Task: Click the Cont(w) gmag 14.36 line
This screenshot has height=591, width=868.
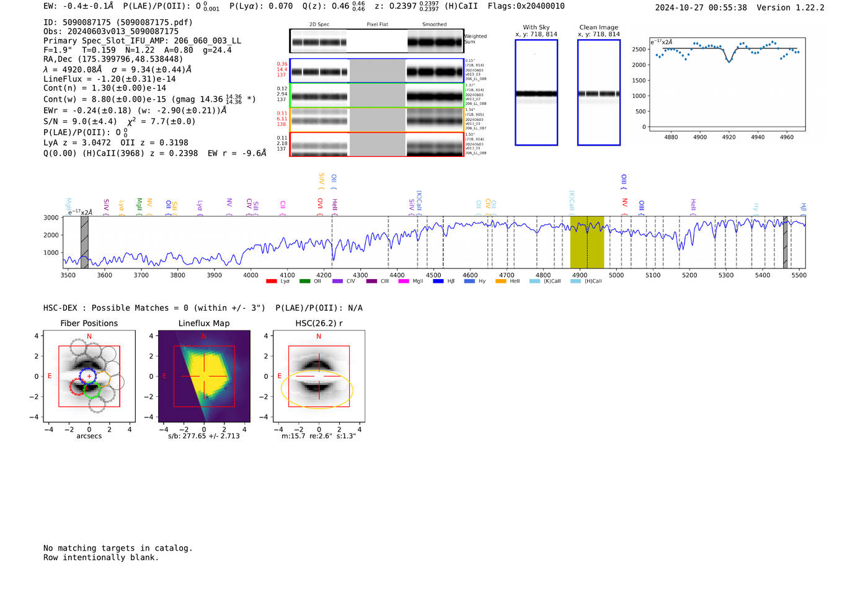Action: pos(149,99)
